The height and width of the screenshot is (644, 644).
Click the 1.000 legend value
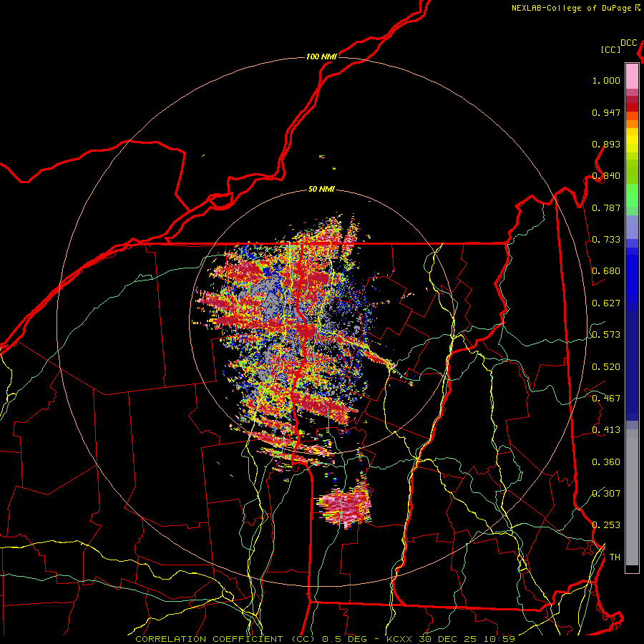tap(606, 80)
